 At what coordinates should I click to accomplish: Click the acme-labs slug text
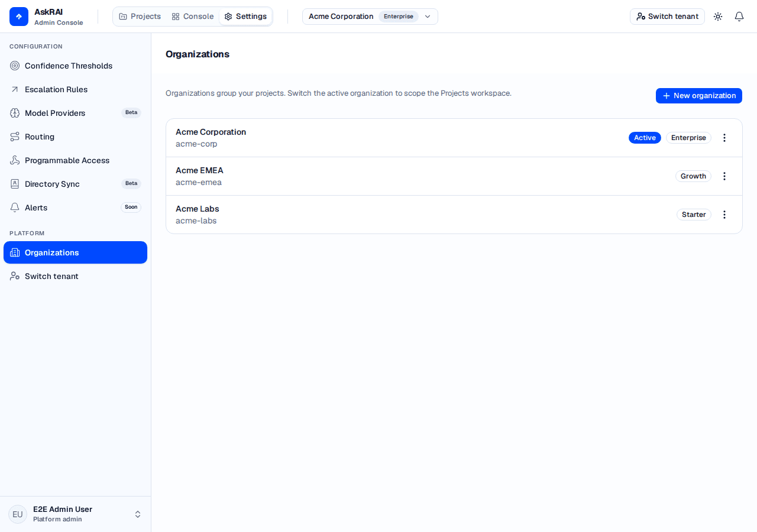point(196,220)
